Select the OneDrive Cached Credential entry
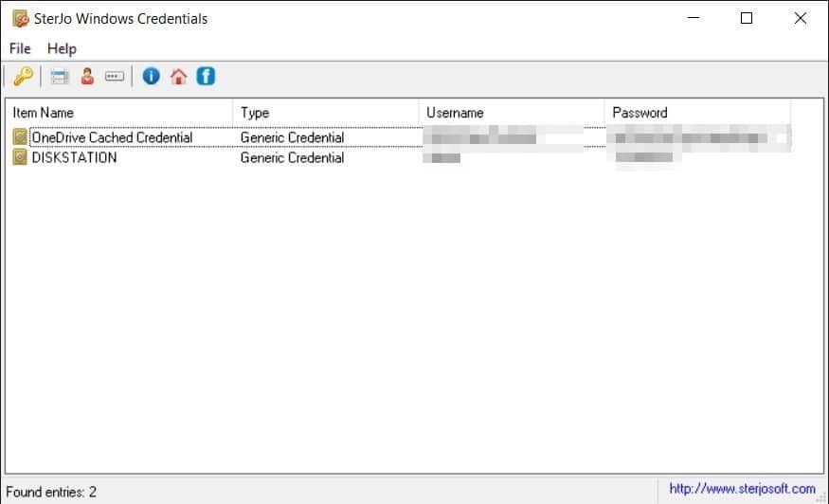 point(112,137)
